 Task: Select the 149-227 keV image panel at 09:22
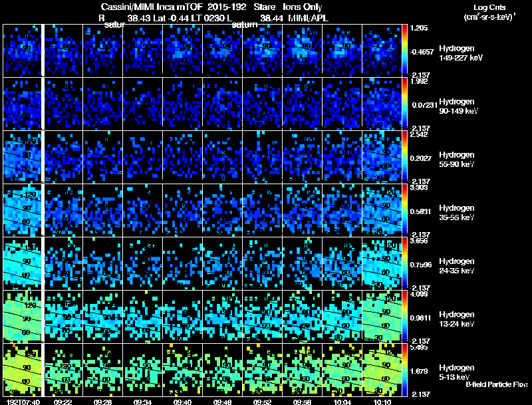point(64,51)
